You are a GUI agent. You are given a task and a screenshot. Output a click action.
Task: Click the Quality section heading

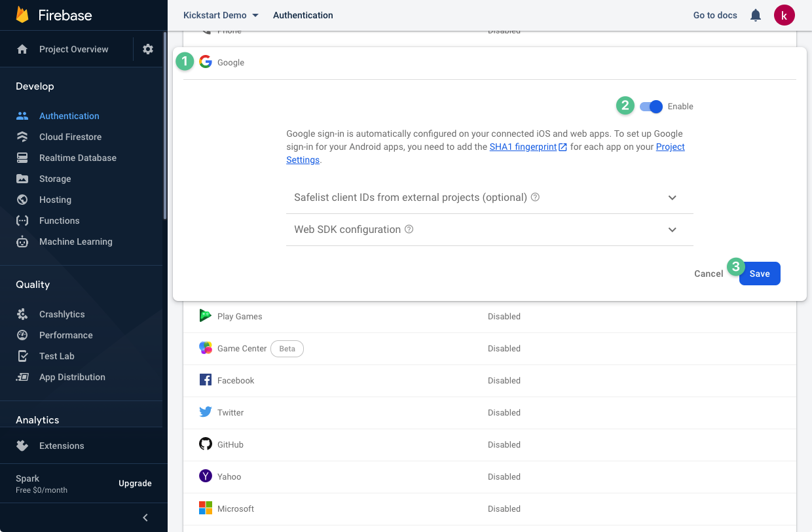(33, 285)
